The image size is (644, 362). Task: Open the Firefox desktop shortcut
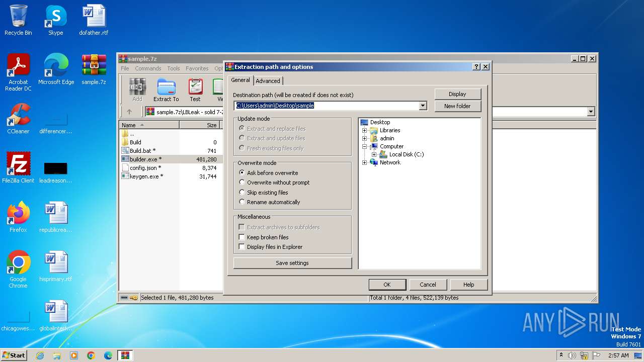point(18,217)
